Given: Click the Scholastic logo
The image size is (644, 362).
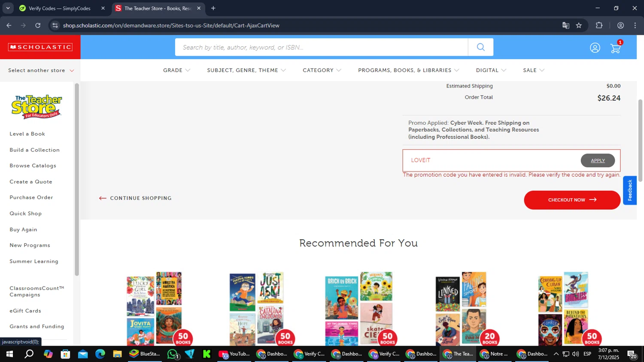Looking at the screenshot, I should pyautogui.click(x=40, y=47).
